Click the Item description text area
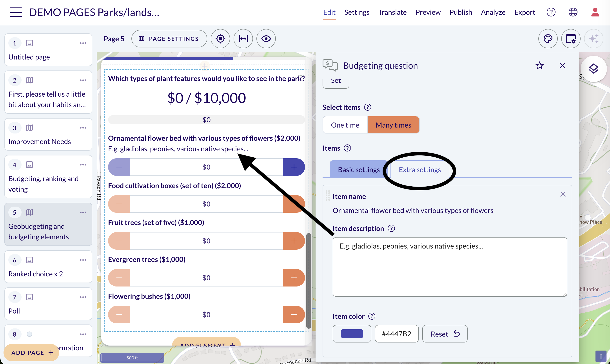 450,267
